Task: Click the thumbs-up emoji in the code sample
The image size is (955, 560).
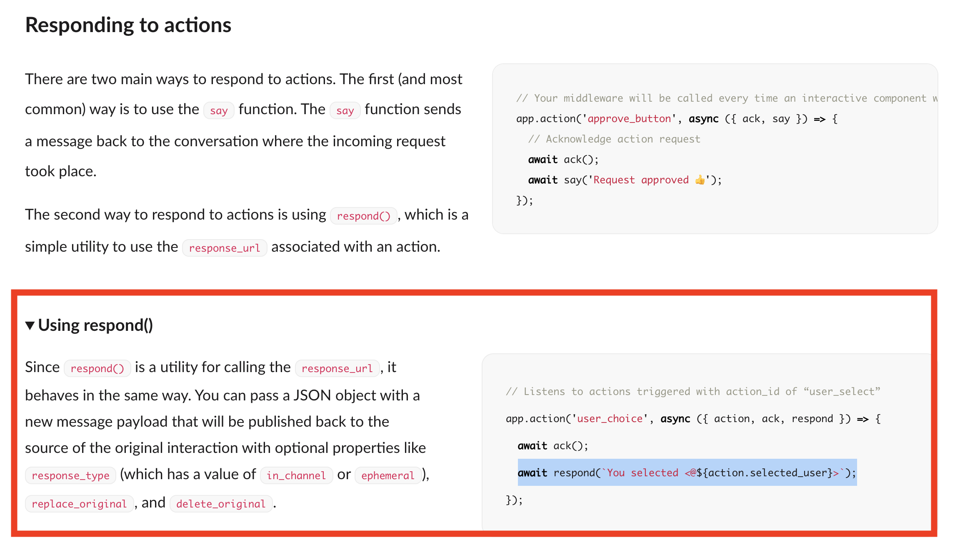Action: 700,180
